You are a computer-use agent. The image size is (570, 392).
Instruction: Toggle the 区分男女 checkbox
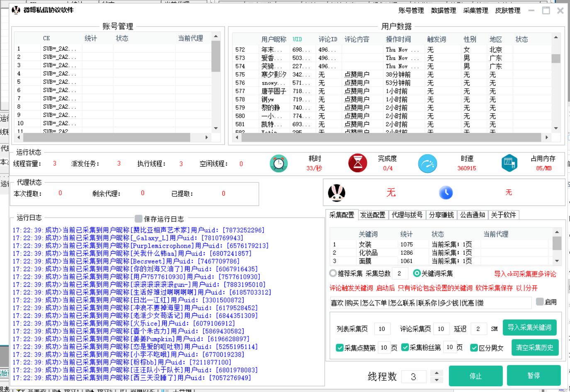[x=474, y=348]
